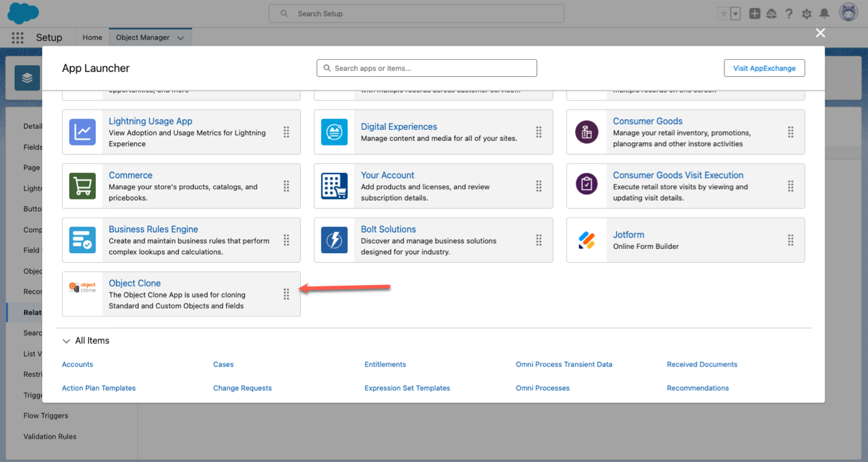868x462 pixels.
Task: Open the Business Rules Engine icon
Action: point(82,240)
